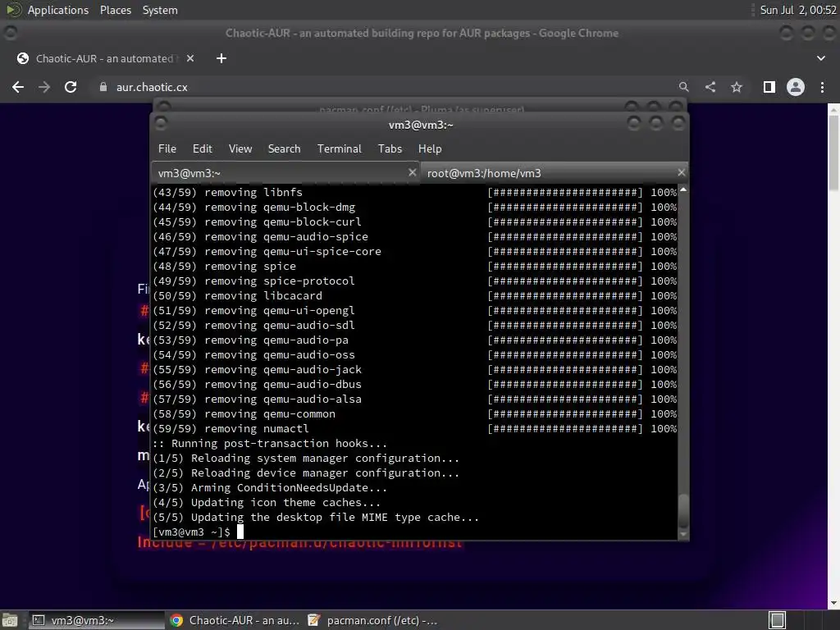Open the Terminal menu
This screenshot has height=630, width=840.
pos(339,149)
